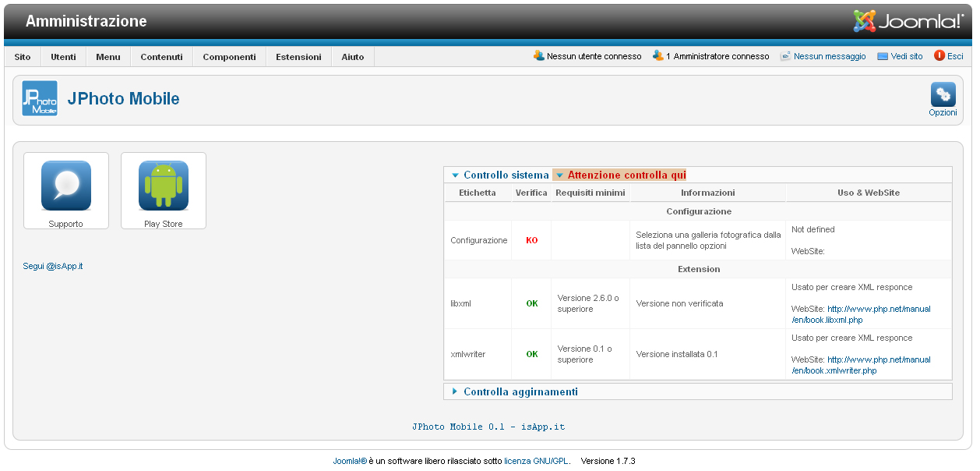Click the Informazioni column header

click(x=707, y=193)
